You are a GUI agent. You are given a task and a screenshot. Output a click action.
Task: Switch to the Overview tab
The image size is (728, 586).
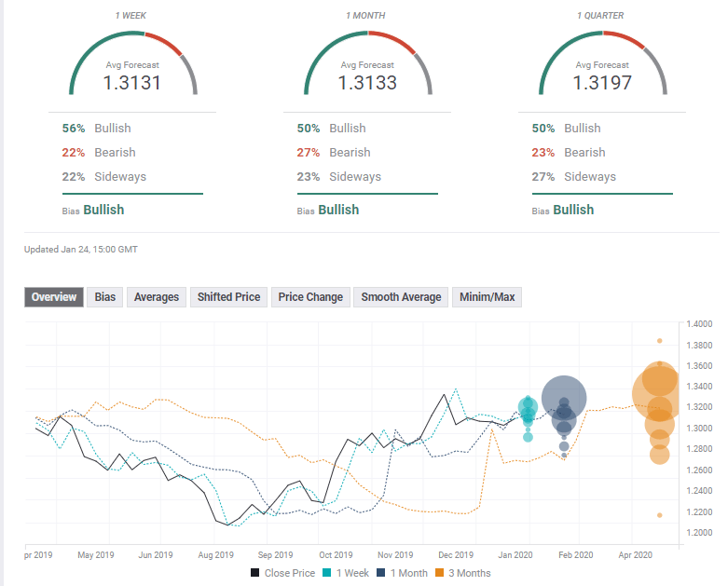54,297
